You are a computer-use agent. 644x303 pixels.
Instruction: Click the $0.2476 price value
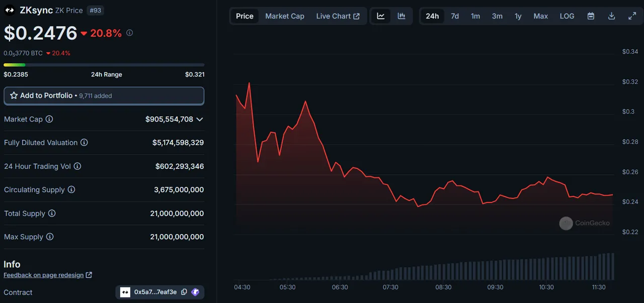(x=40, y=33)
